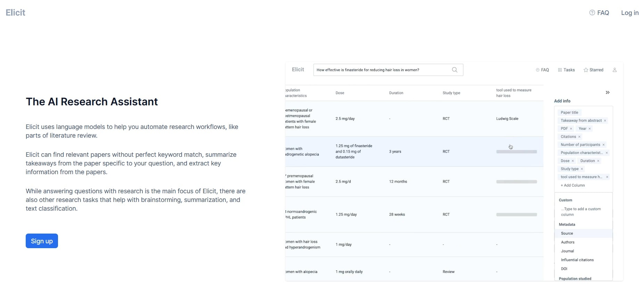Click the Add info panel heading
The height and width of the screenshot is (285, 644).
point(562,101)
